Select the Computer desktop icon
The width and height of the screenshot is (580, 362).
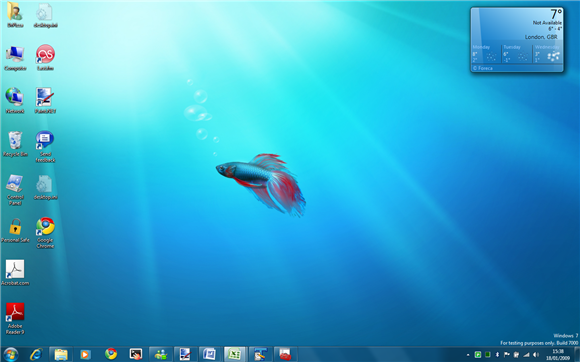15,58
